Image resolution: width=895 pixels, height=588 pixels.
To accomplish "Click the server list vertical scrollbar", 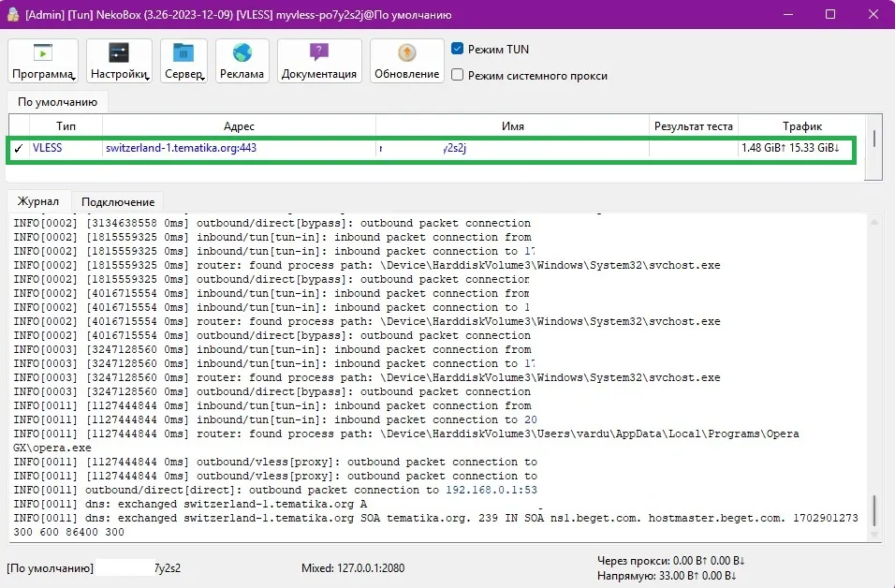I will click(x=874, y=140).
